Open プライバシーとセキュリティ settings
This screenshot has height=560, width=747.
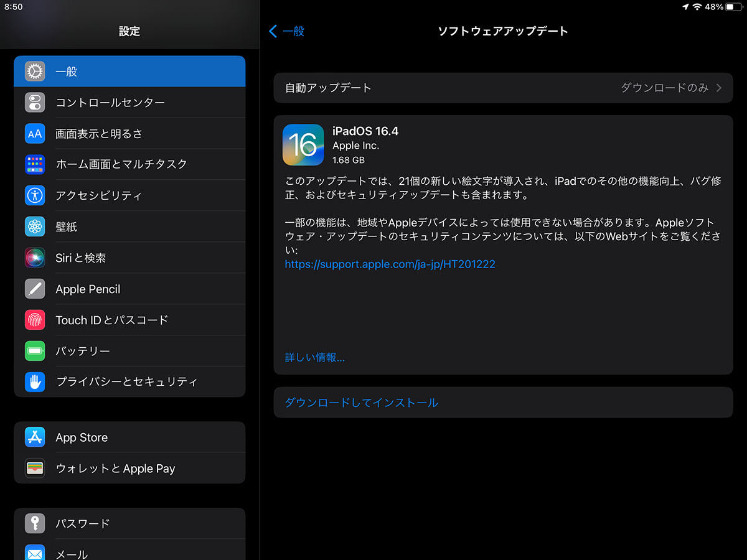(x=129, y=381)
